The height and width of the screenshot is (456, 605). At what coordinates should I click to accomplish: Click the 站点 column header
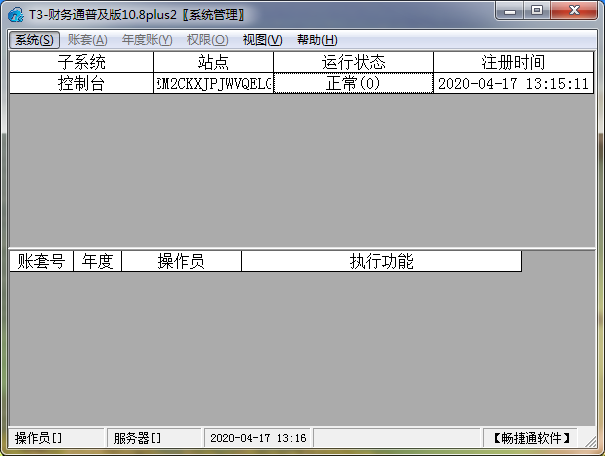coord(213,62)
